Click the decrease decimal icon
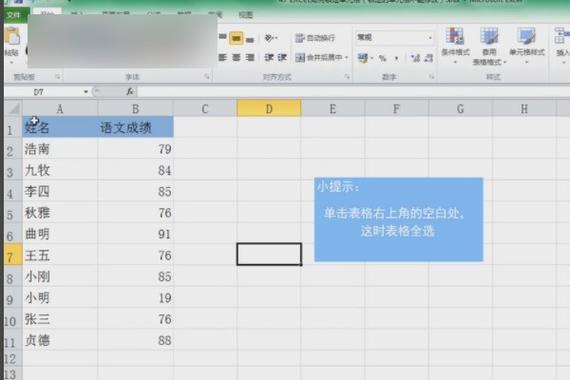 [429, 58]
